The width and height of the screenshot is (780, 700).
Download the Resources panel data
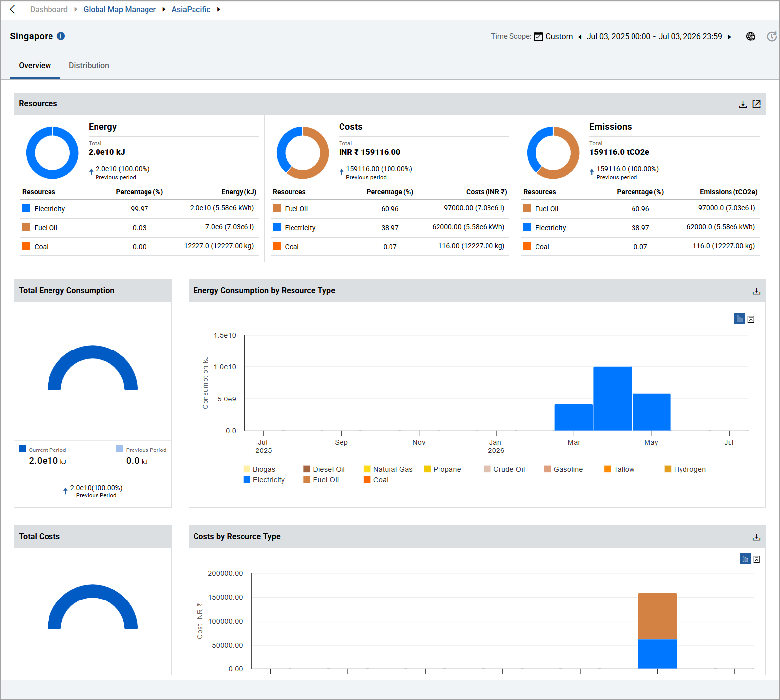[743, 104]
